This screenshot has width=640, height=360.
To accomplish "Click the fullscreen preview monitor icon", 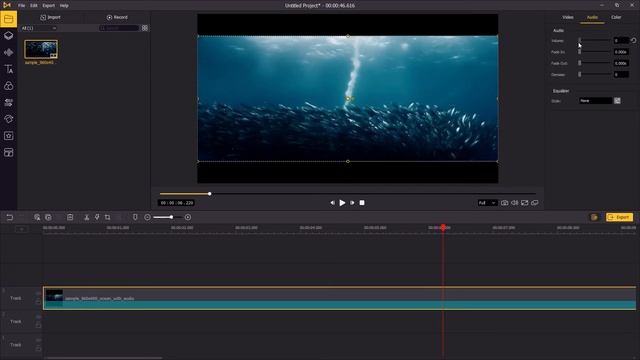I will (524, 203).
